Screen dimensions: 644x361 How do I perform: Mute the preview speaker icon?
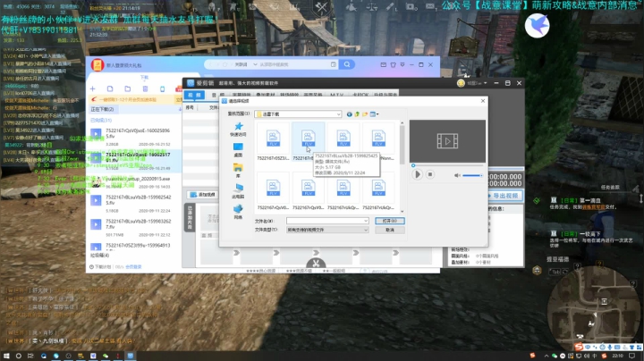tap(457, 175)
